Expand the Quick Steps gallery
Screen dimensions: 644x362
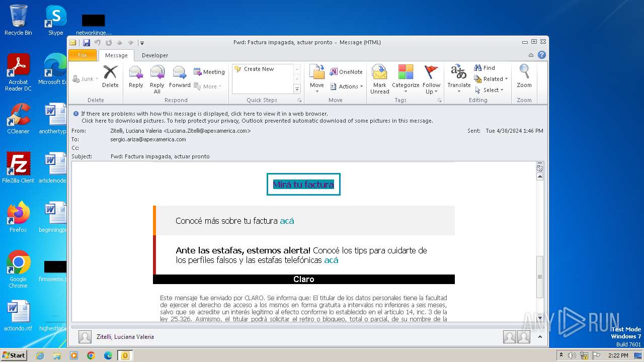pos(297,89)
